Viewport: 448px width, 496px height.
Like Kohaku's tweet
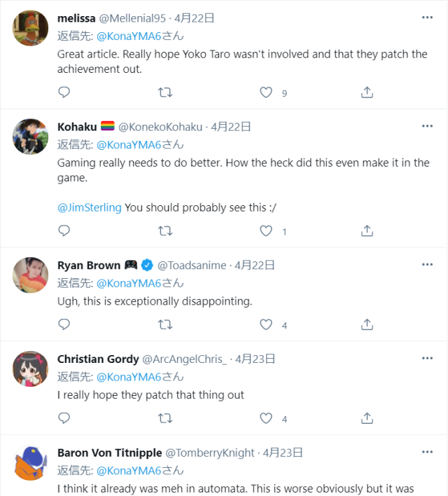tap(266, 230)
